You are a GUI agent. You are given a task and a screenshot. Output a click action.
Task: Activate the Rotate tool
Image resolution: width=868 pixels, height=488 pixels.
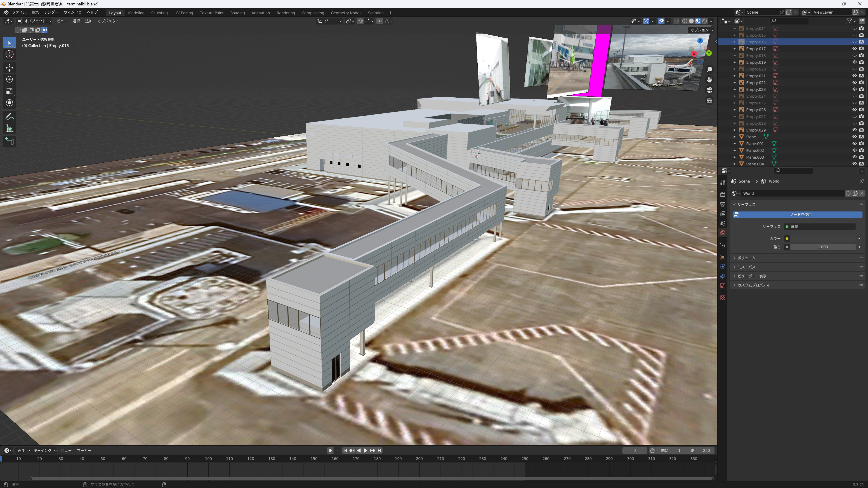(9, 80)
